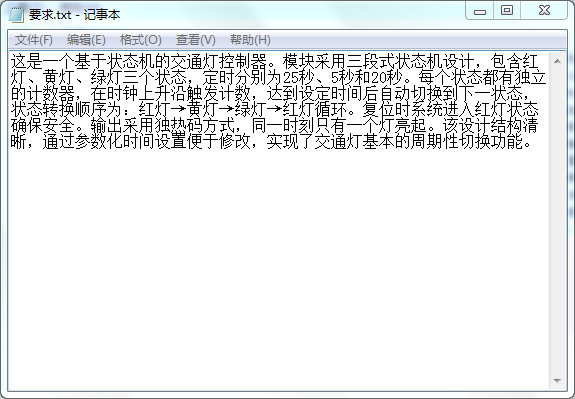The height and width of the screenshot is (399, 575).
Task: Click on text '在时钟上升沿触发计数'
Action: point(171,93)
